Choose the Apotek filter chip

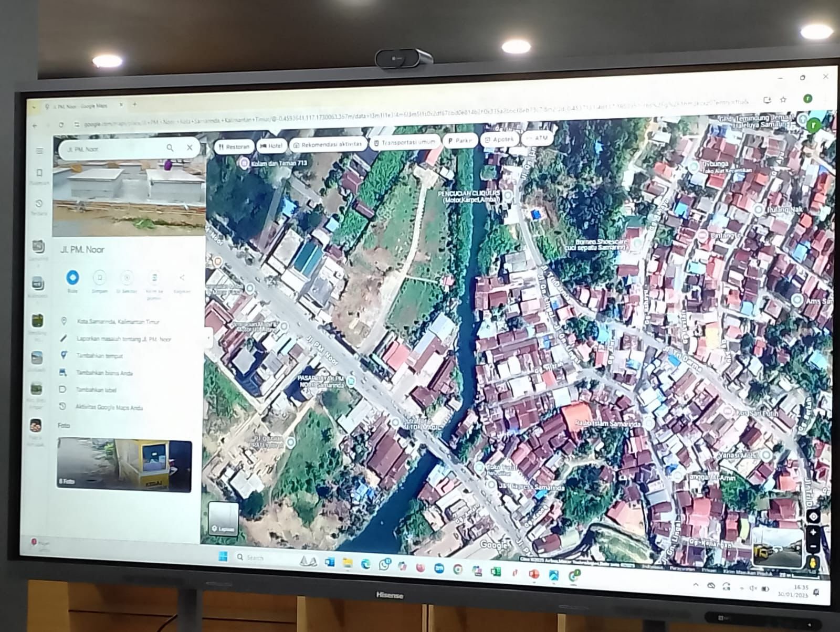pyautogui.click(x=499, y=140)
